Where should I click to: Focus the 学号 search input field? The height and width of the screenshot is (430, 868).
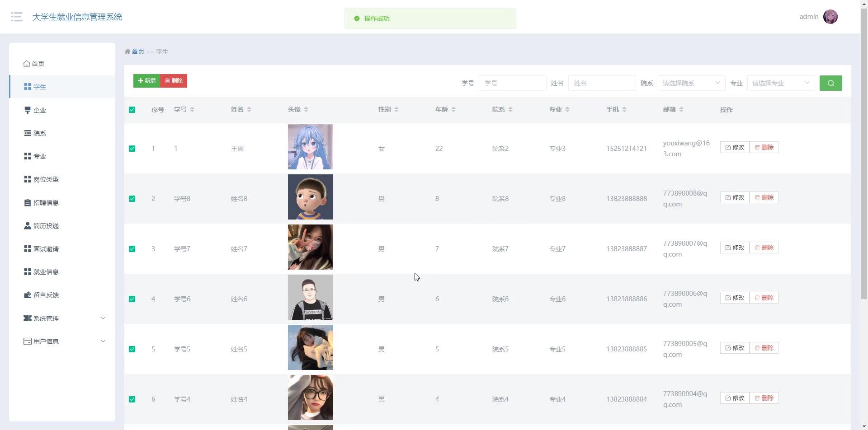tap(512, 83)
